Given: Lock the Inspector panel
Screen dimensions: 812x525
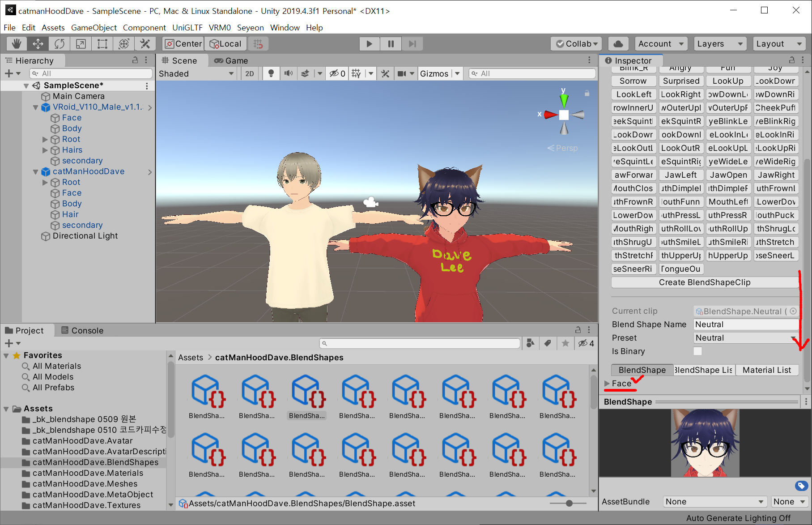Looking at the screenshot, I should tap(791, 60).
